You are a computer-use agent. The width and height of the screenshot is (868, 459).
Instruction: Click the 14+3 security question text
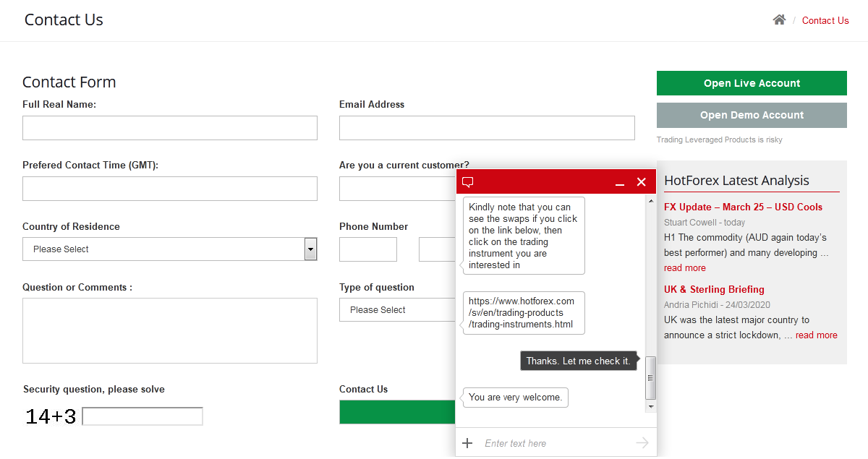[x=51, y=416]
